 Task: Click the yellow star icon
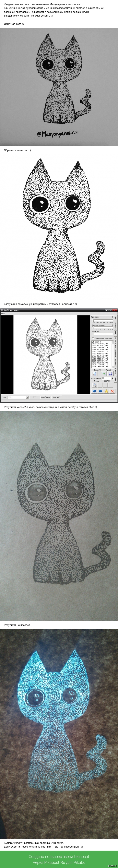tap(106, 391)
